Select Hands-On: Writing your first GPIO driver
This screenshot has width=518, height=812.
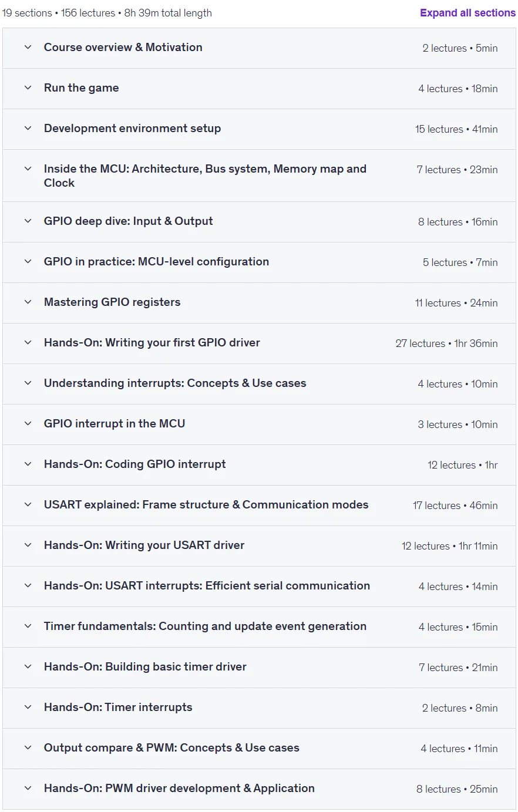[152, 343]
